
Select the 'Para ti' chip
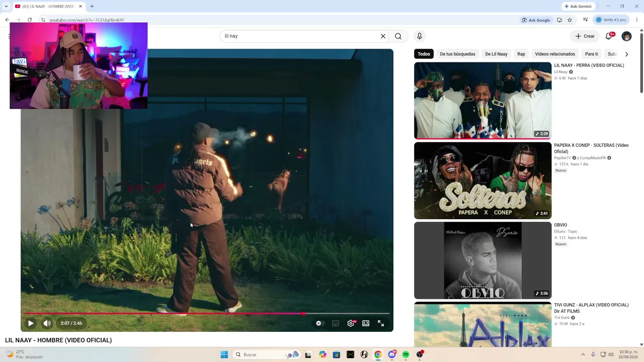click(592, 54)
